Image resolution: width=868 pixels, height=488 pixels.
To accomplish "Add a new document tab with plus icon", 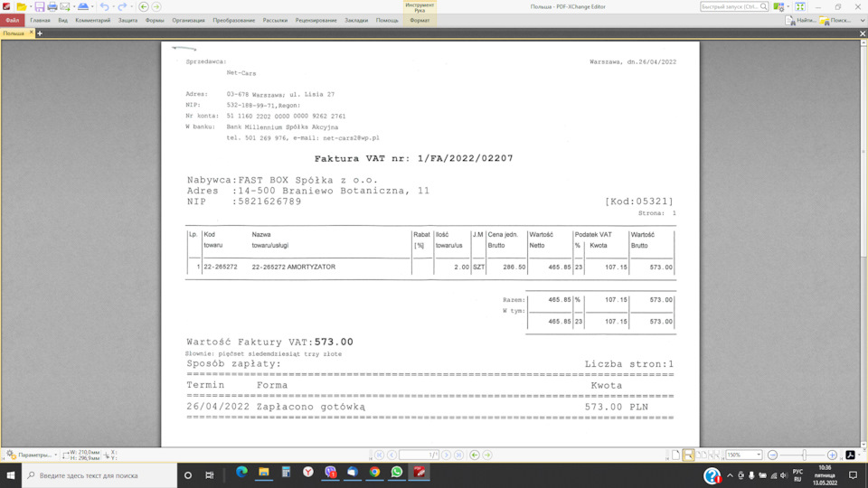I will 39,33.
